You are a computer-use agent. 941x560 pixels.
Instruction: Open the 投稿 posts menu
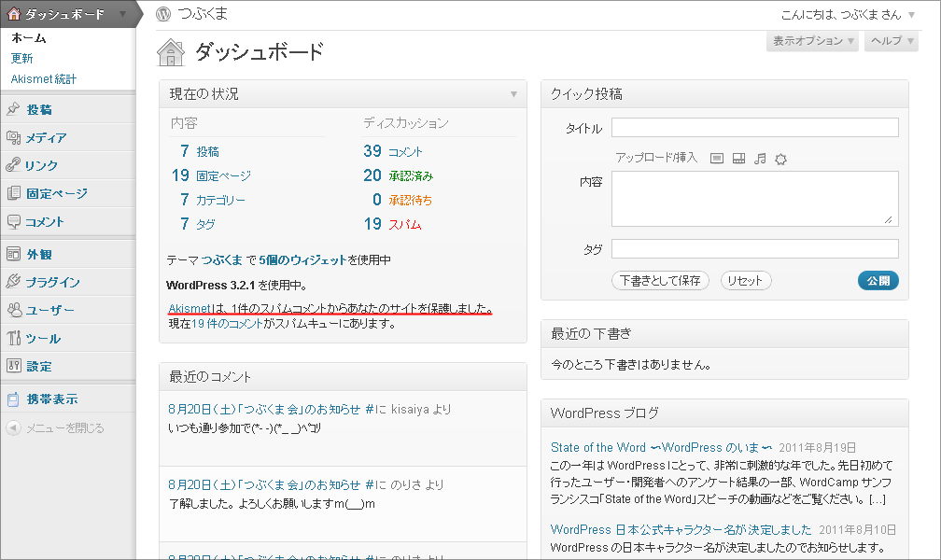(x=39, y=109)
